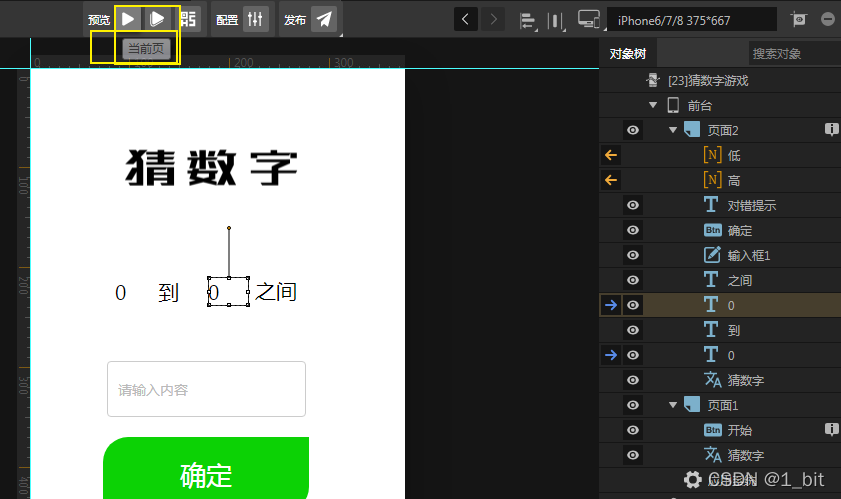The width and height of the screenshot is (841, 499).
Task: Hide the 确定 button object
Action: point(633,230)
